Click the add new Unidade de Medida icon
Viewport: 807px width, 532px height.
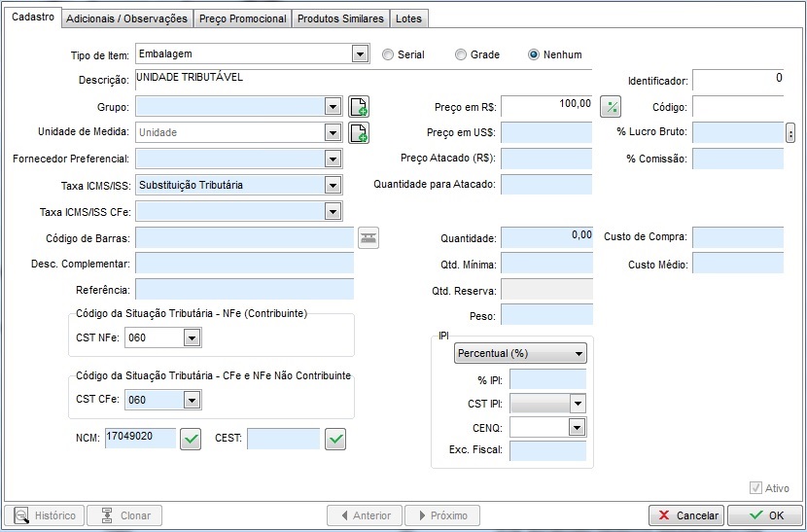pyautogui.click(x=359, y=132)
